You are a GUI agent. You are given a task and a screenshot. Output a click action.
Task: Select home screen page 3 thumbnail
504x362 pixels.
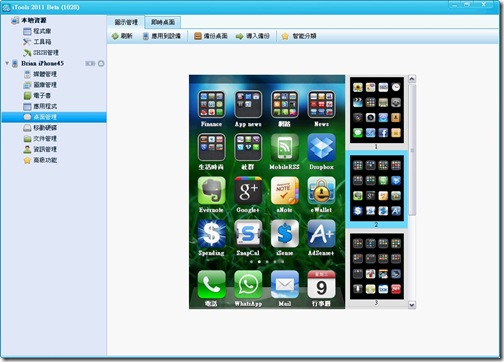377,266
